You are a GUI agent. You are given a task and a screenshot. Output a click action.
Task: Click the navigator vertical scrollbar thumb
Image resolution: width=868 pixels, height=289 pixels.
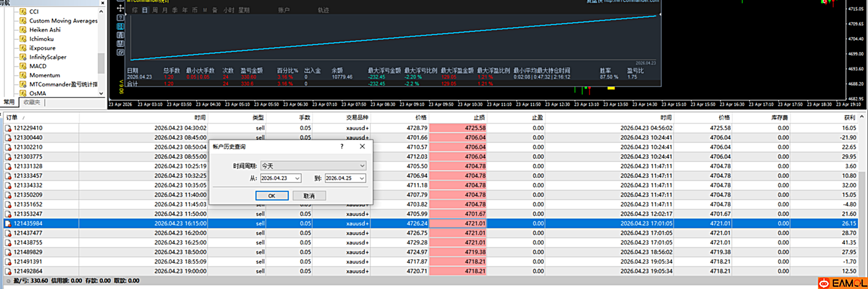pyautogui.click(x=101, y=63)
